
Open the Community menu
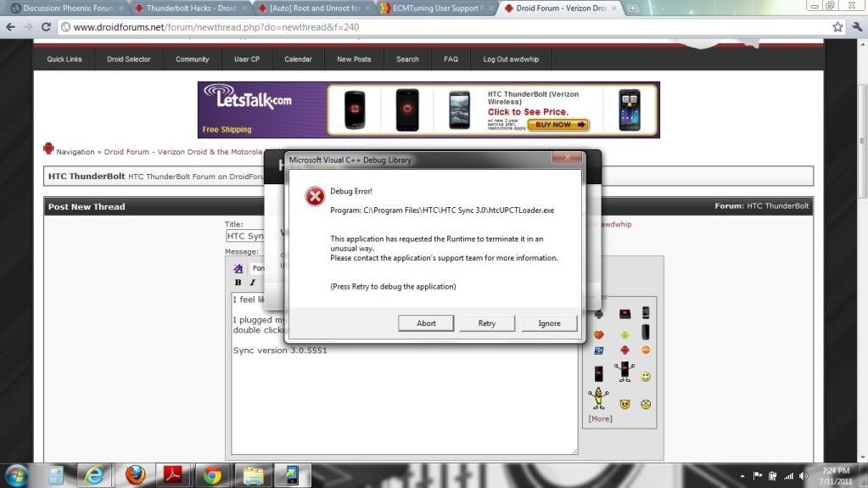point(192,59)
